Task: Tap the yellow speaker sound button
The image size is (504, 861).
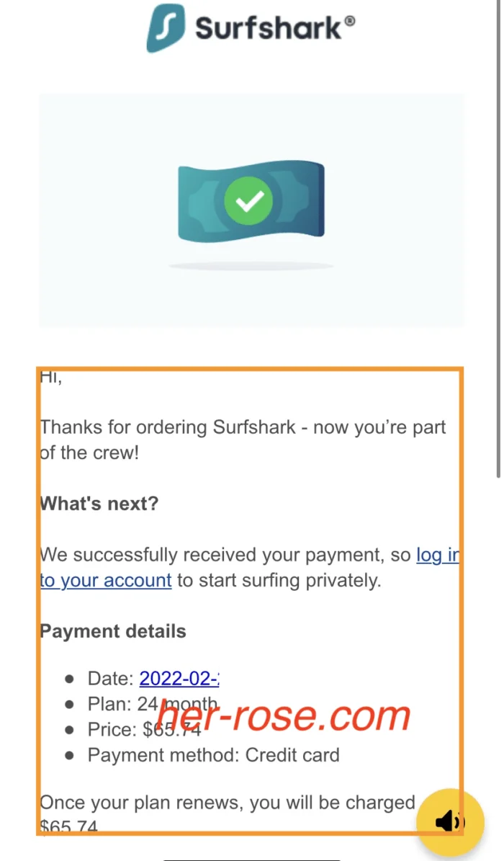Action: [450, 821]
